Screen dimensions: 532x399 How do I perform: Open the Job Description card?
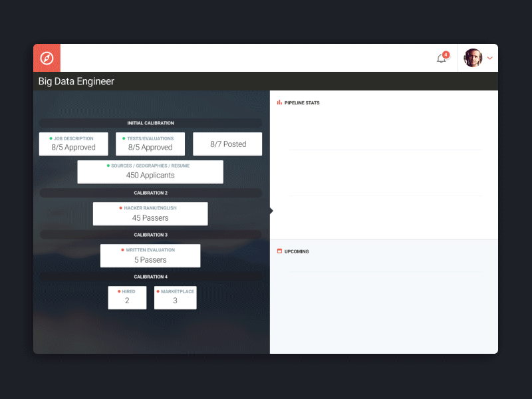pyautogui.click(x=74, y=144)
